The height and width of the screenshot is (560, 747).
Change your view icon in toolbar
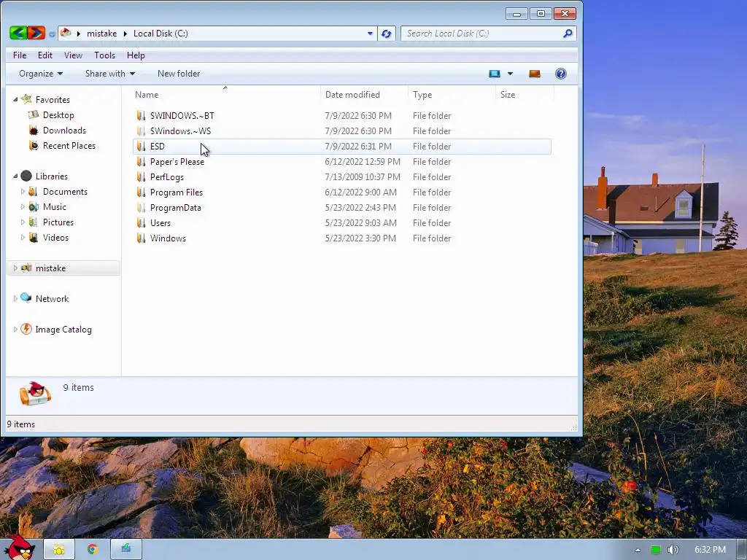[x=495, y=74]
